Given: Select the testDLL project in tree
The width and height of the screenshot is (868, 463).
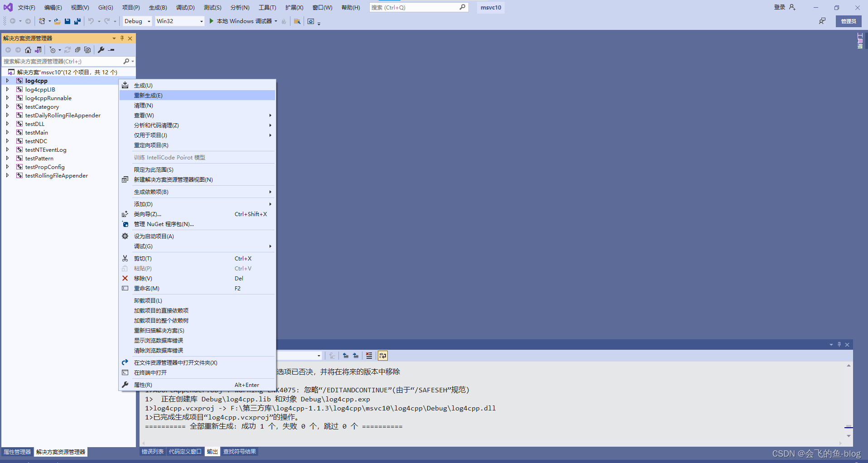Looking at the screenshot, I should 35,124.
